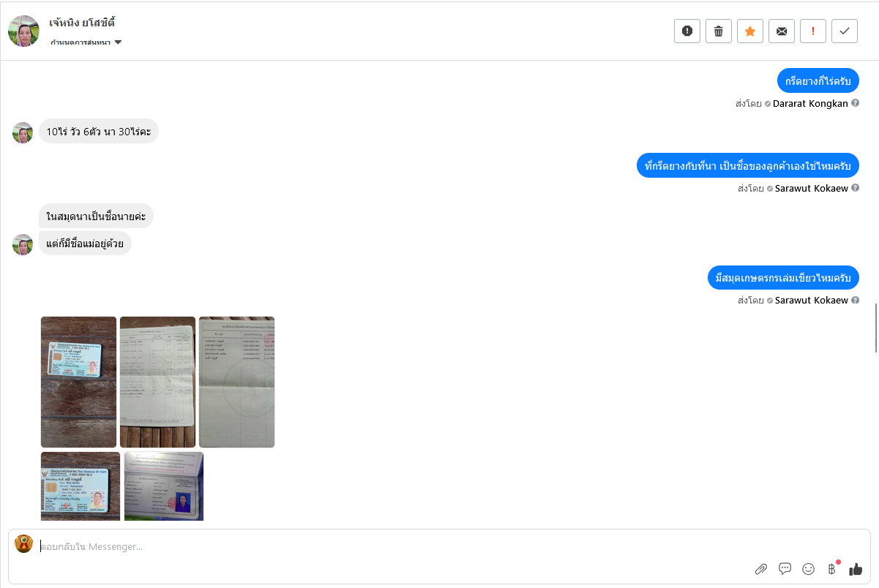Open payment request baht icon
This screenshot has width=879, height=588.
tap(832, 568)
